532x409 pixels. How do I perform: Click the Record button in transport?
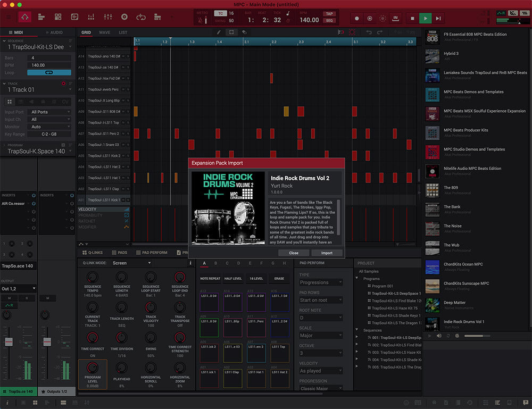(x=356, y=18)
